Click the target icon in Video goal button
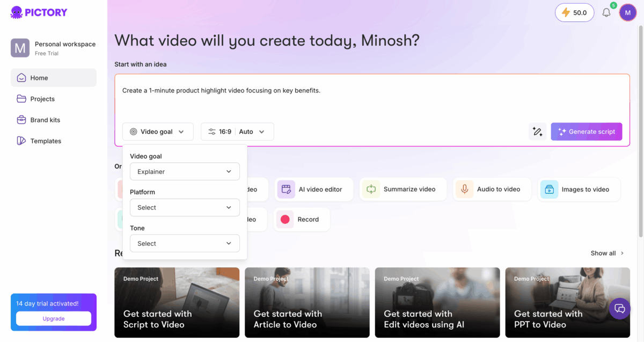The image size is (644, 342). click(x=134, y=132)
